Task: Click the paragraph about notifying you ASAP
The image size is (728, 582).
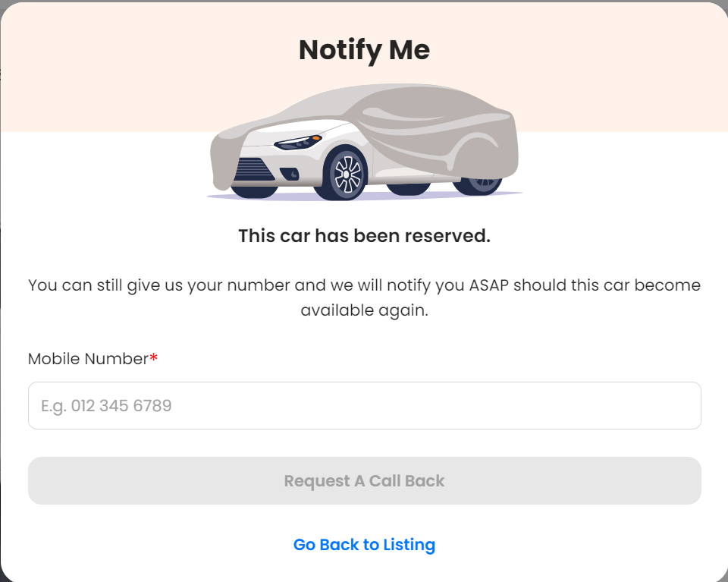Action: [364, 298]
